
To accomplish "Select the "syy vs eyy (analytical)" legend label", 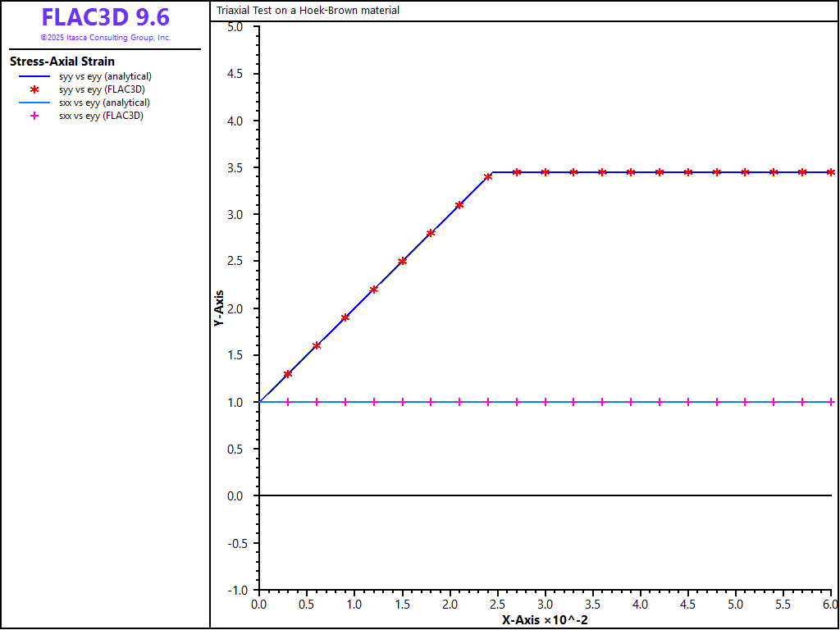I will [x=105, y=76].
